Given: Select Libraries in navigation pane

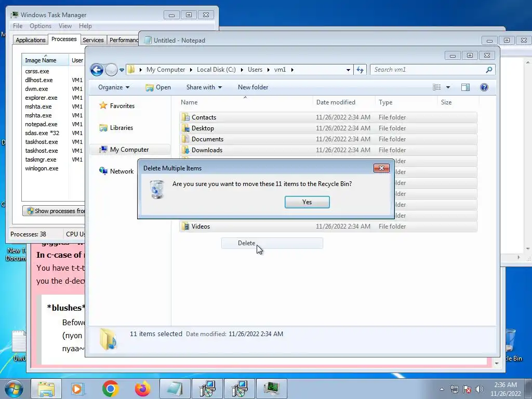Looking at the screenshot, I should click(116, 128).
